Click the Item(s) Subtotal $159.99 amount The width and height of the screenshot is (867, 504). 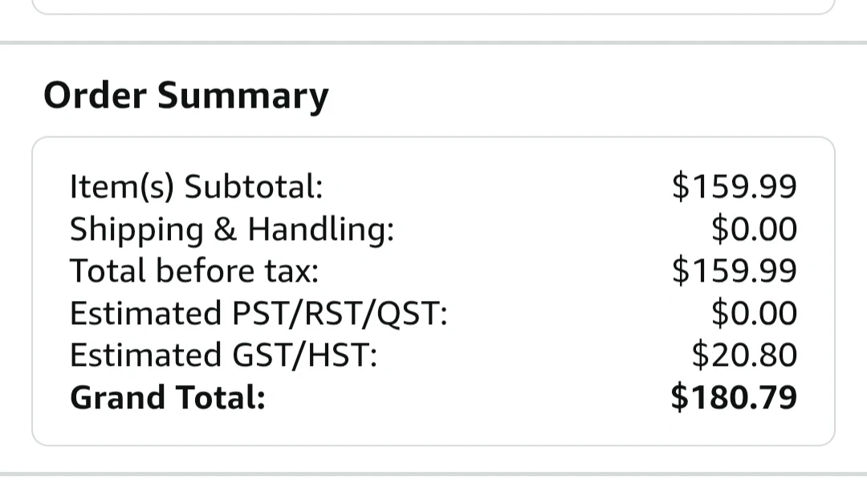(x=734, y=187)
